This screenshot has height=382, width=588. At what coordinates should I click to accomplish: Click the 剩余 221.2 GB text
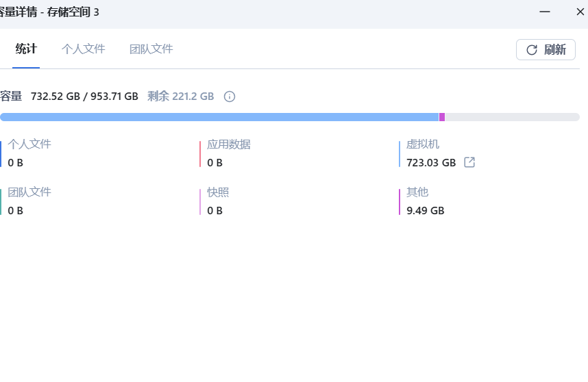(180, 97)
